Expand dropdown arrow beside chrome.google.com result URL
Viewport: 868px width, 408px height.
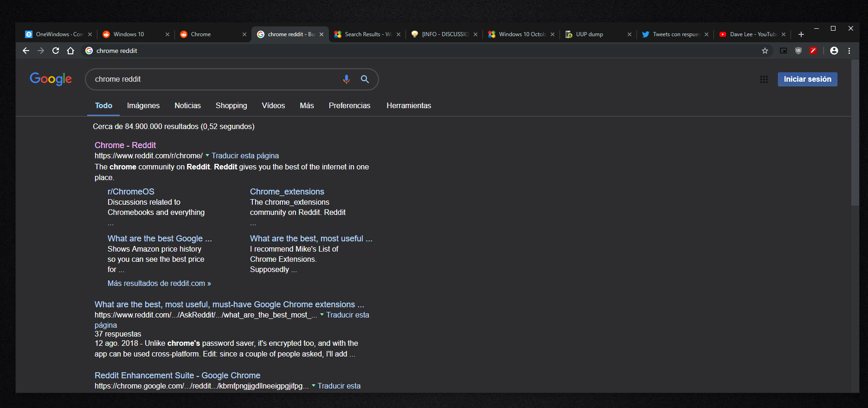coord(314,386)
